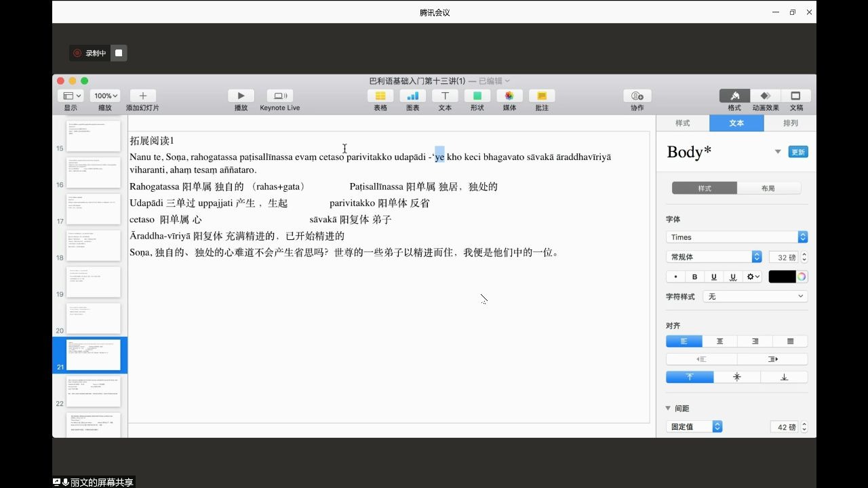The width and height of the screenshot is (868, 488).
Task: Click the black text color swatch
Action: 782,277
